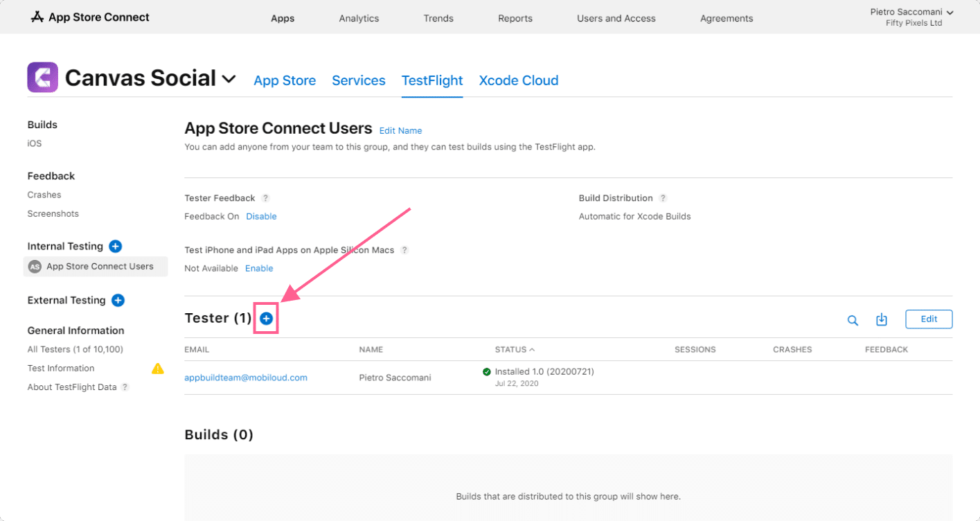Image resolution: width=980 pixels, height=521 pixels.
Task: Add a new tester with the plus icon
Action: [x=267, y=318]
